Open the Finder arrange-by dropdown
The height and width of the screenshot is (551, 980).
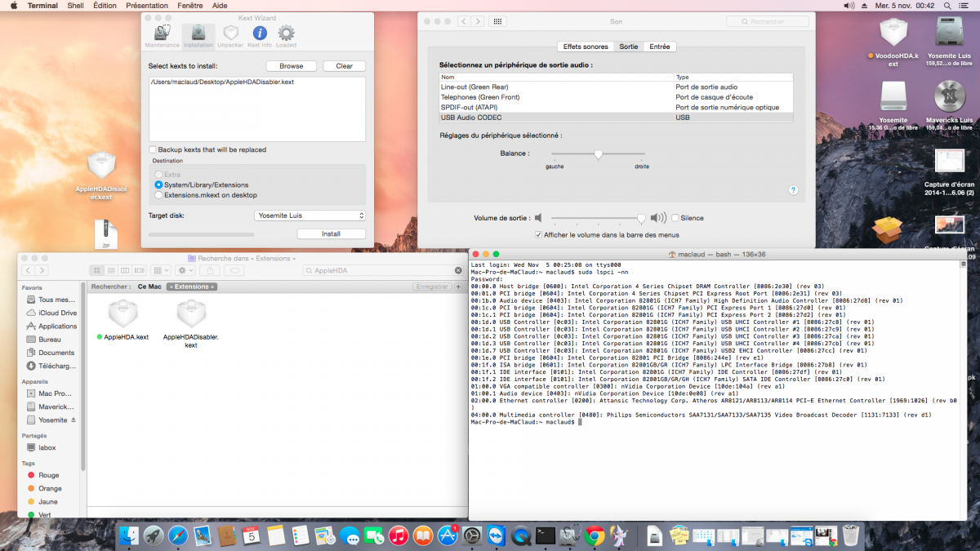click(x=161, y=270)
